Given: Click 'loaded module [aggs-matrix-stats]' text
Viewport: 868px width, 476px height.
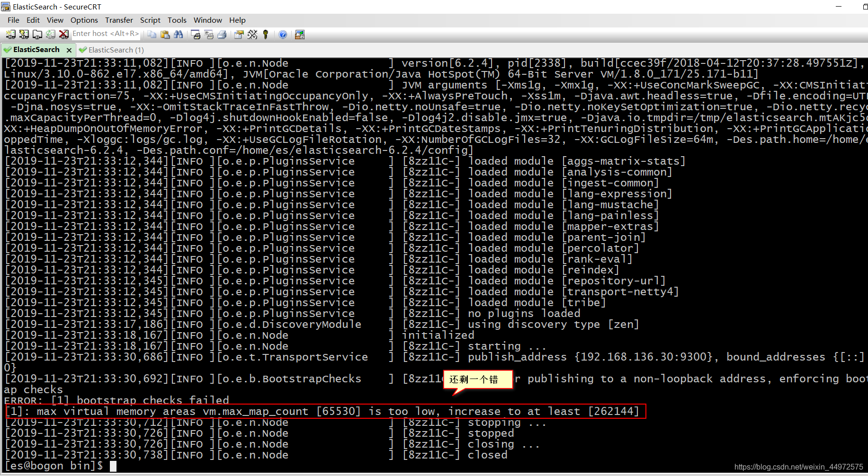Looking at the screenshot, I should pos(576,161).
